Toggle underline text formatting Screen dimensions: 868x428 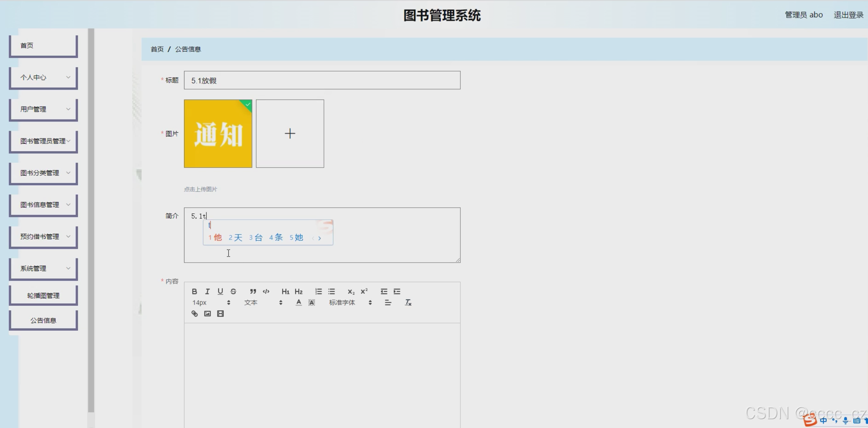tap(220, 291)
